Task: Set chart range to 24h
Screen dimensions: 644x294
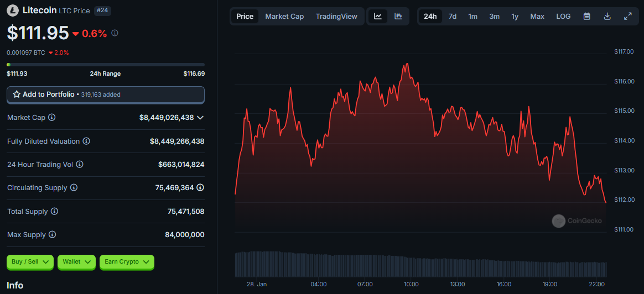Action: [x=430, y=17]
